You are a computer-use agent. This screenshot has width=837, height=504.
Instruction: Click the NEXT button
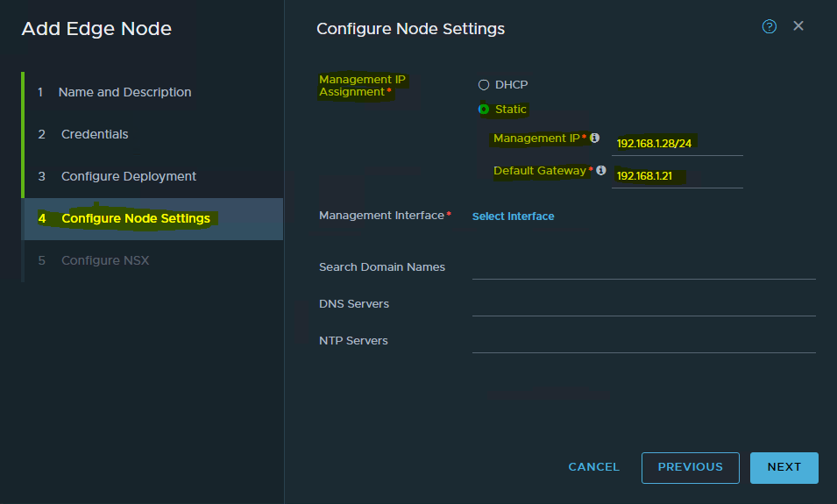tap(784, 468)
